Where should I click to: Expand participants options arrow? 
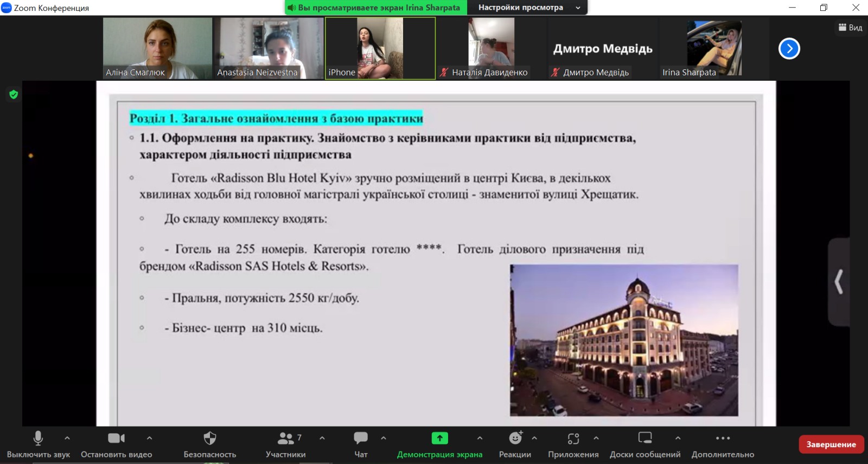pos(322,438)
